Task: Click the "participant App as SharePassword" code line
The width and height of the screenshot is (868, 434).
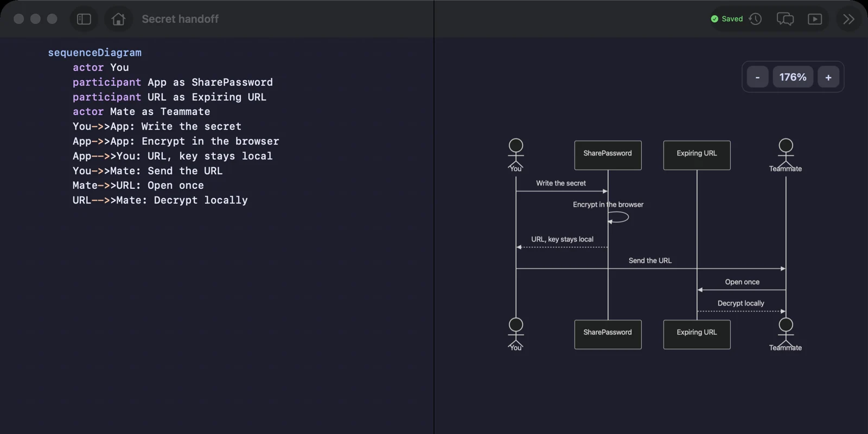Action: tap(173, 82)
